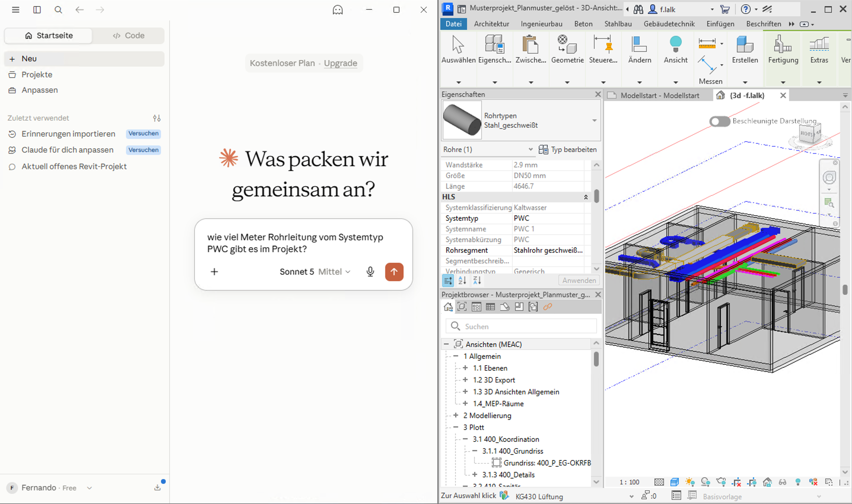This screenshot has height=504, width=852.
Task: Switch to the Einfügen ribbon tab
Action: pos(720,24)
